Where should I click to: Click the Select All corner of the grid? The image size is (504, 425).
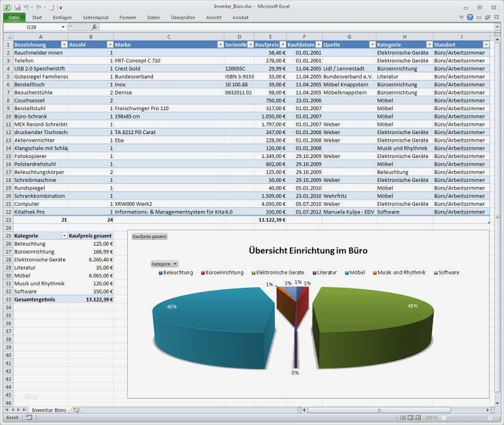point(8,37)
